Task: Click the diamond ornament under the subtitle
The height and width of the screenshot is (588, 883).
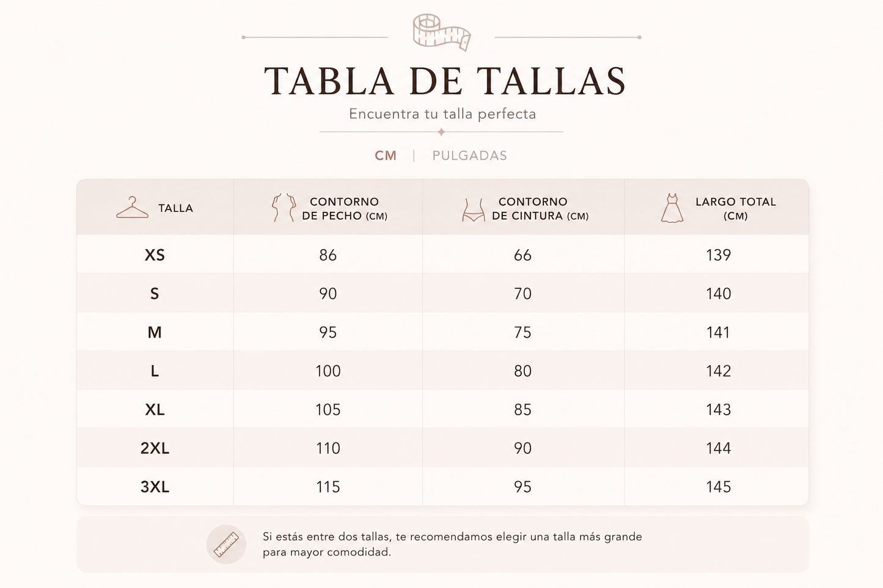Action: [441, 132]
